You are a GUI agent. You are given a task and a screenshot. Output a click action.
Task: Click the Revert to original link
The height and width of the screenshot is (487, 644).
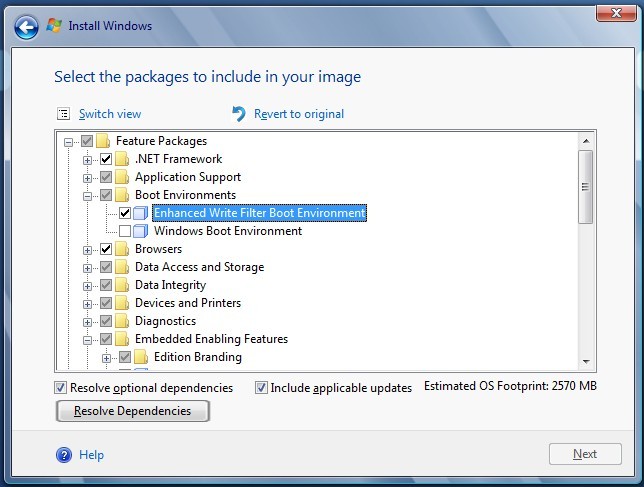tap(299, 114)
